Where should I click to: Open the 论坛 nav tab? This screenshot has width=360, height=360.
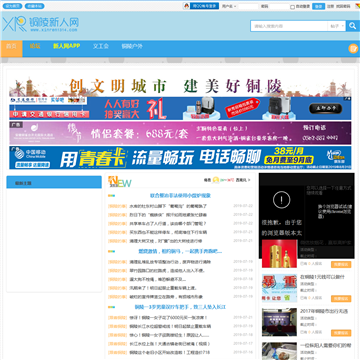coord(35,46)
